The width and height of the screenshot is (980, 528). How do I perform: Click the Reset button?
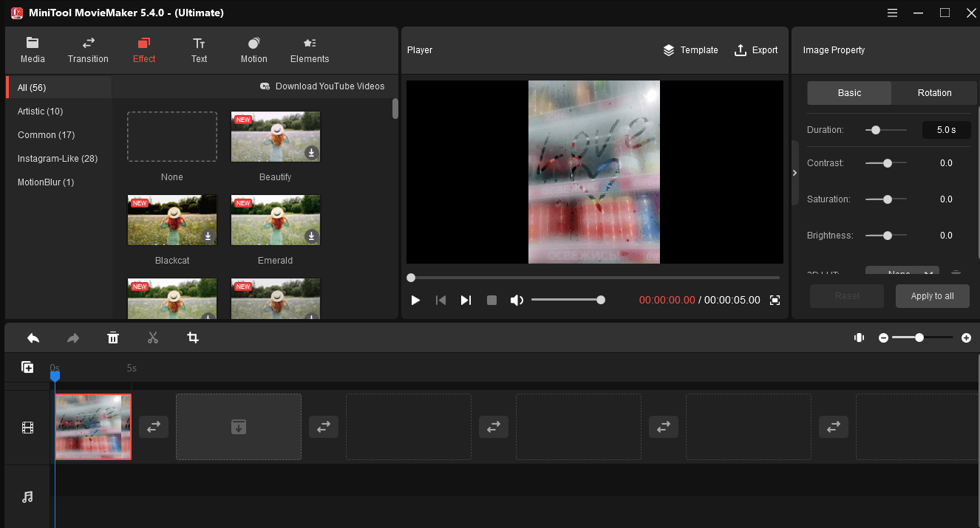[x=847, y=296]
